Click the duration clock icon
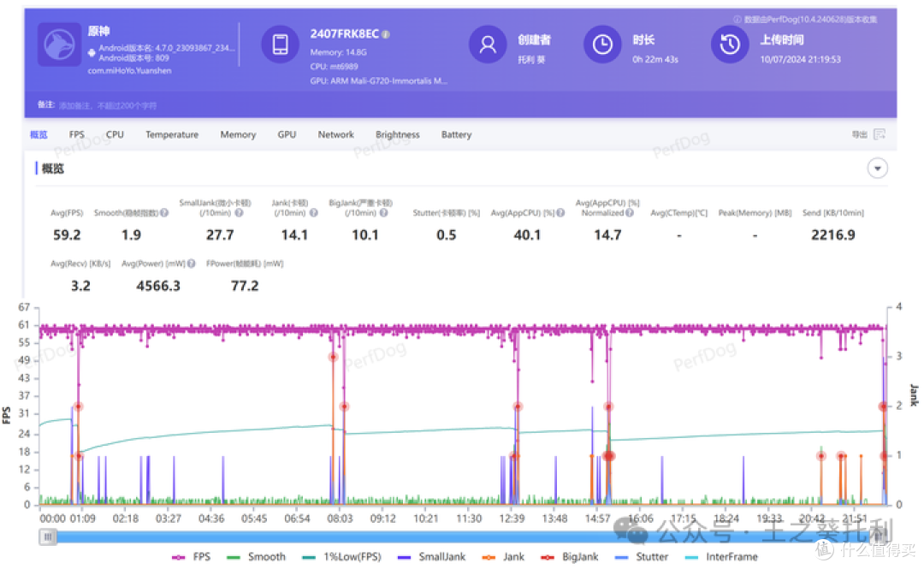This screenshot has height=569, width=924. (x=602, y=44)
